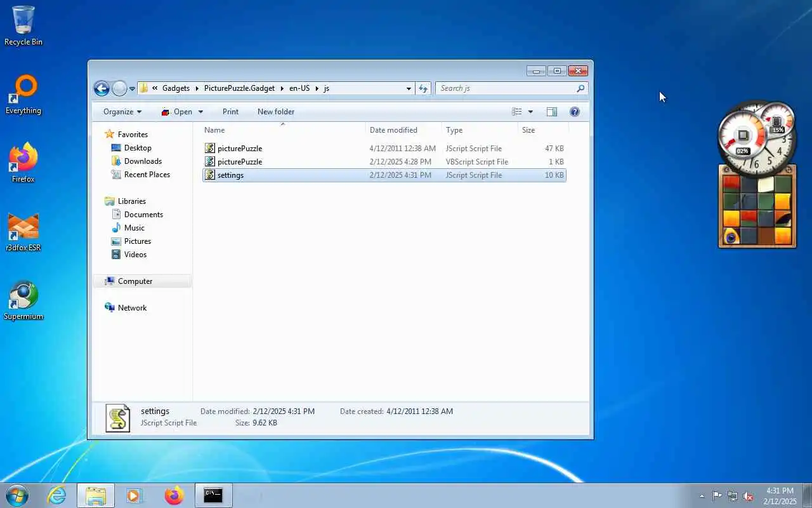Select the settings JScript file row
812x508 pixels.
point(384,175)
